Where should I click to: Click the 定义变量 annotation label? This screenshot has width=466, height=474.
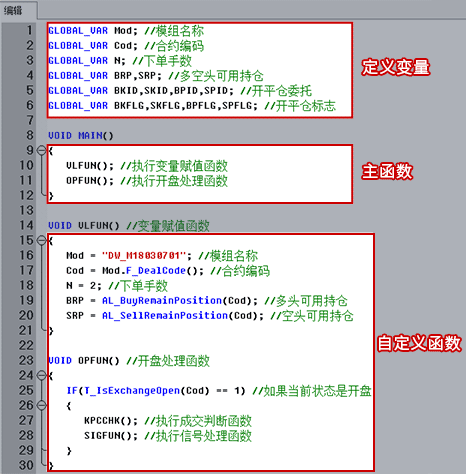point(396,67)
